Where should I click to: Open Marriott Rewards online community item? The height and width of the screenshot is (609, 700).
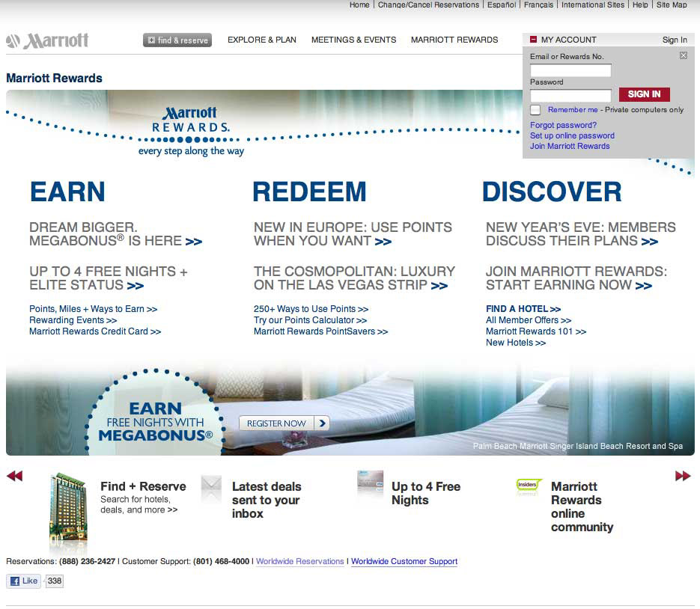582,507
